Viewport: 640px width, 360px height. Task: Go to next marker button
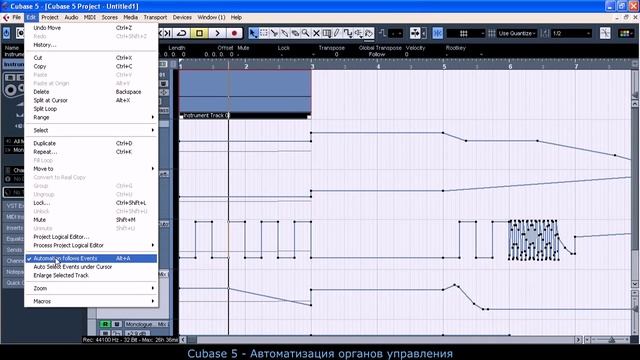tap(166, 33)
